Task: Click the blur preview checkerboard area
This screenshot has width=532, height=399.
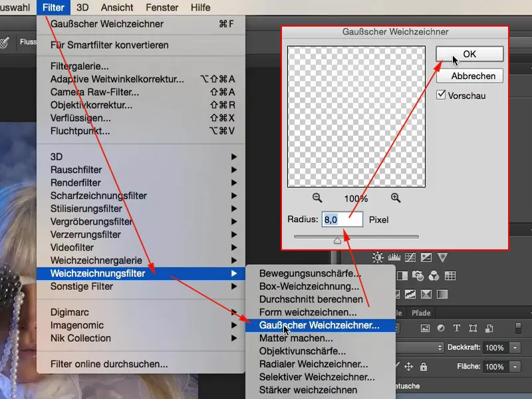Action: 356,116
